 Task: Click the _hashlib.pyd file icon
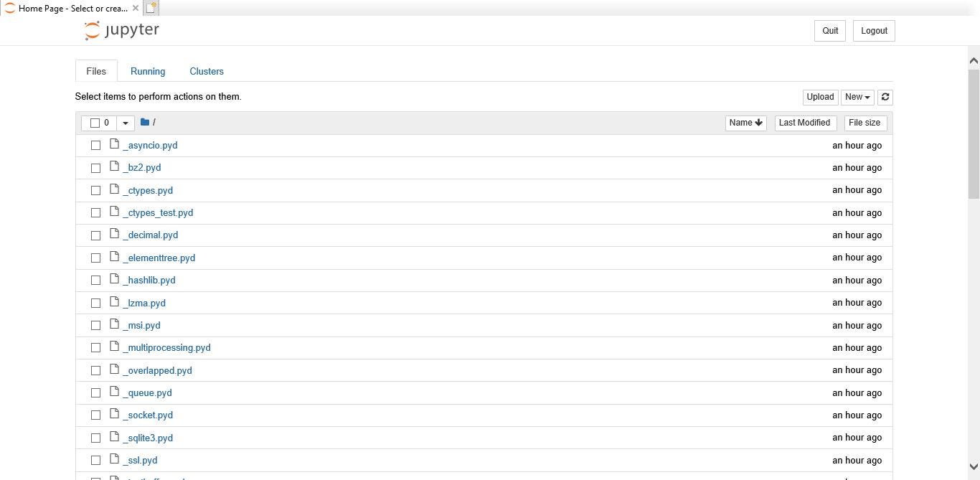[115, 280]
